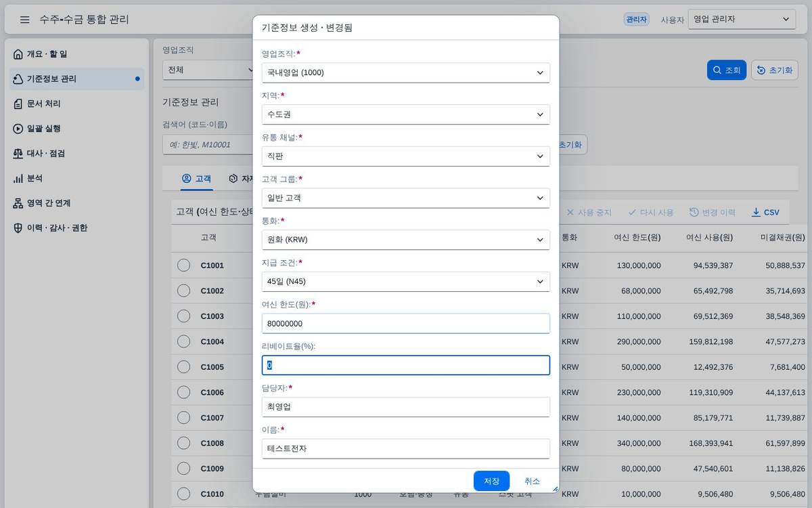Click the X icon for 사용 중지
This screenshot has width=812, height=508.
(570, 213)
